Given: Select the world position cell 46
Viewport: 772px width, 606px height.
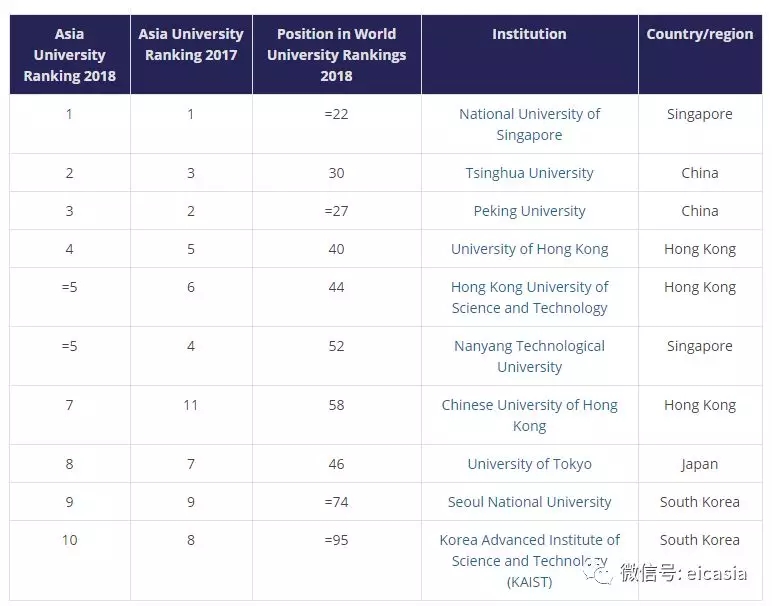Looking at the screenshot, I should (x=336, y=464).
